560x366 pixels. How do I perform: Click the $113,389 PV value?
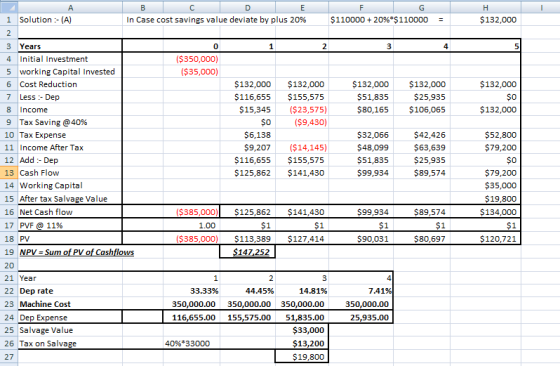click(252, 239)
